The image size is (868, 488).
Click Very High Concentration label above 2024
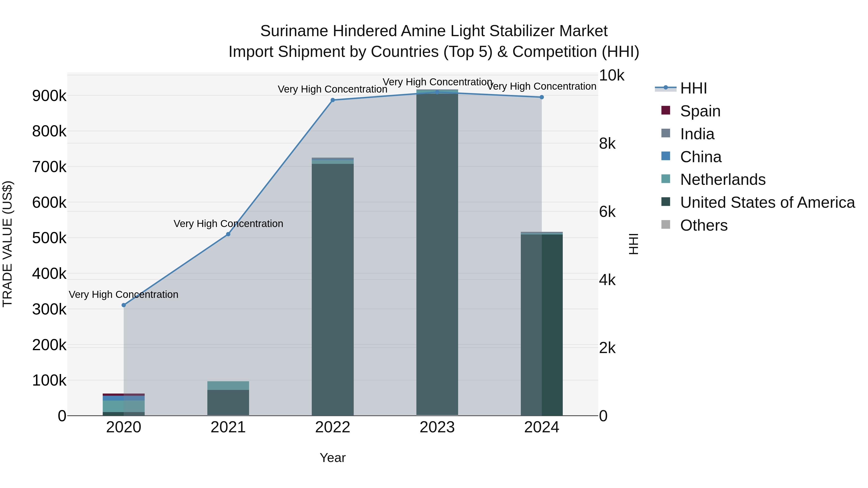542,86
